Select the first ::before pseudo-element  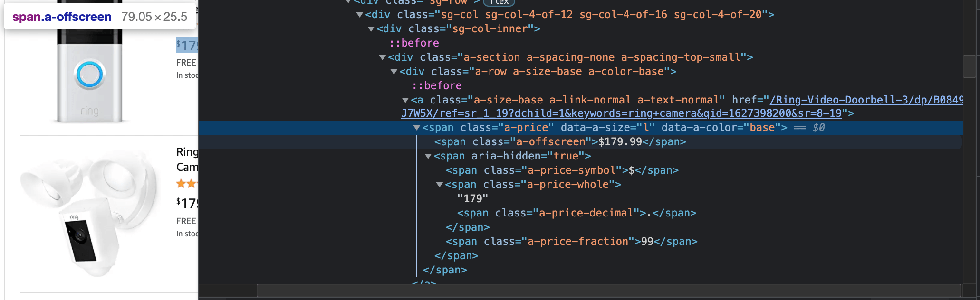(413, 43)
